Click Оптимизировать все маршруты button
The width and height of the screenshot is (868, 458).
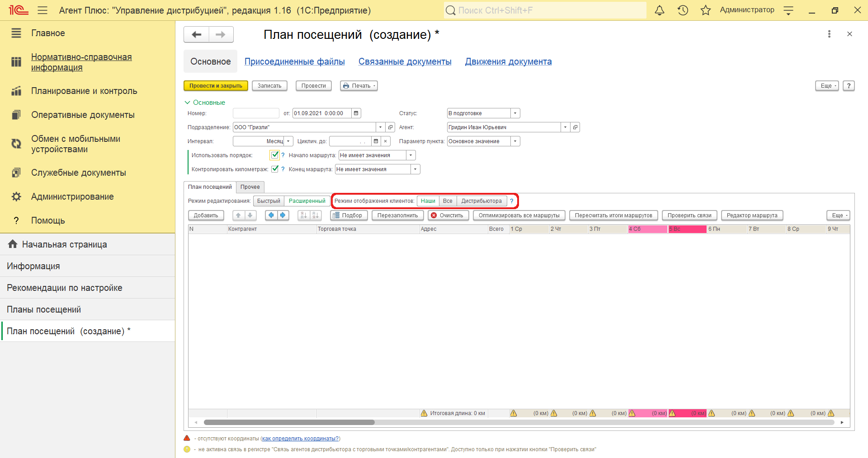click(519, 215)
